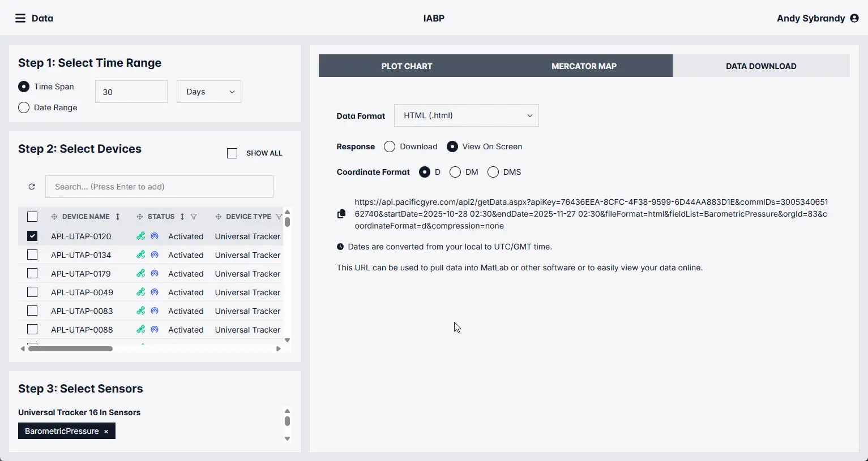Image resolution: width=868 pixels, height=461 pixels.
Task: Open the Mercator Map tab
Action: pos(584,66)
